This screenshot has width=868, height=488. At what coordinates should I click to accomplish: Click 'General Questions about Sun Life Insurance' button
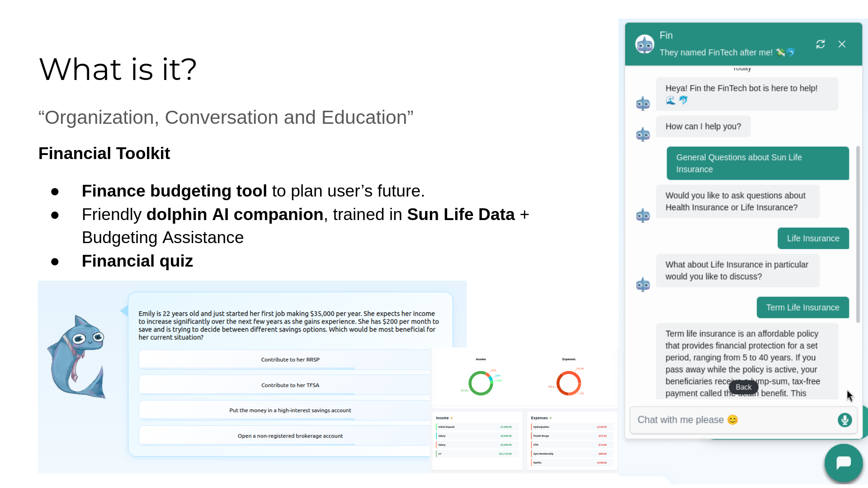point(757,163)
